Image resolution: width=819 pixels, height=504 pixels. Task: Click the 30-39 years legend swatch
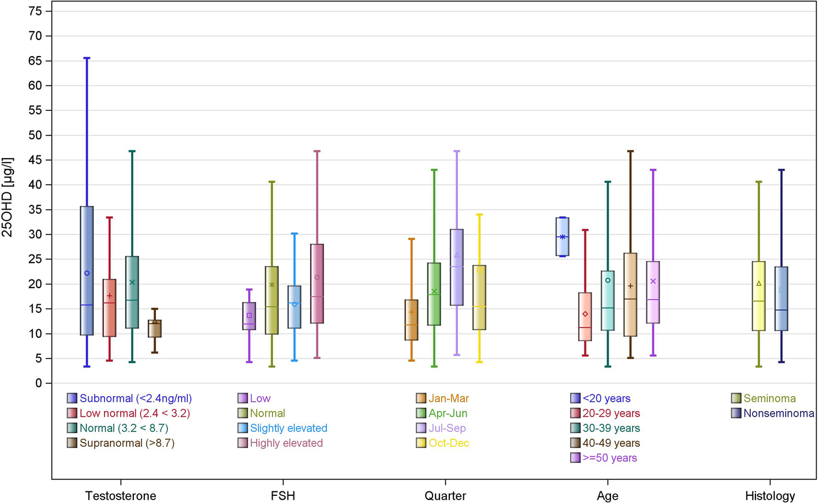coord(575,428)
